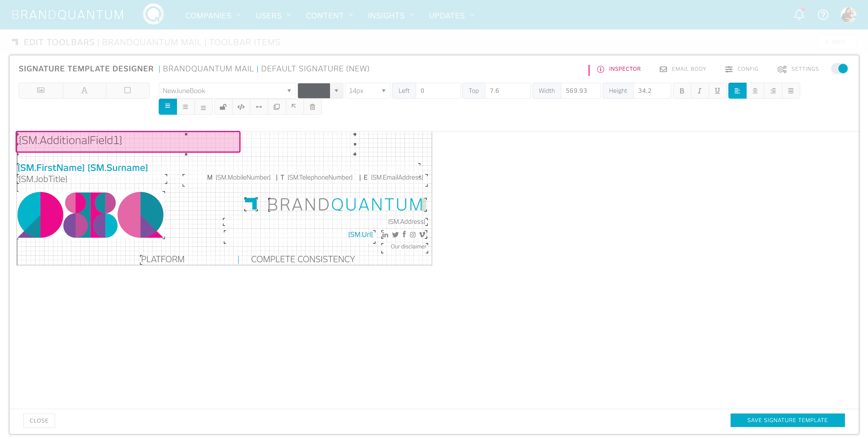868x439 pixels.
Task: Set vertical align to bottom
Action: tap(203, 107)
